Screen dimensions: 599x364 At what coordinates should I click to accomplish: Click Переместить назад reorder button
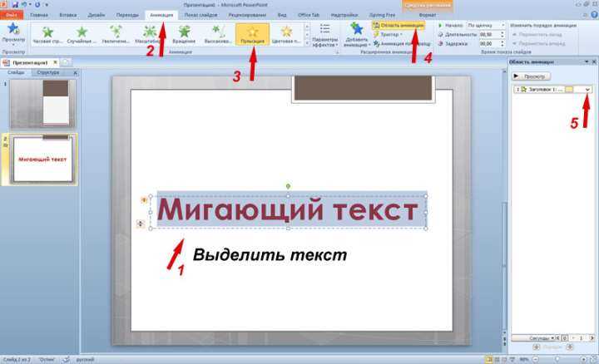point(537,34)
